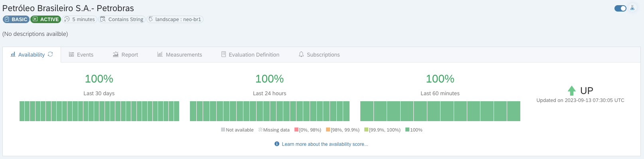Toggle the blue switch at top right

[x=620, y=8]
